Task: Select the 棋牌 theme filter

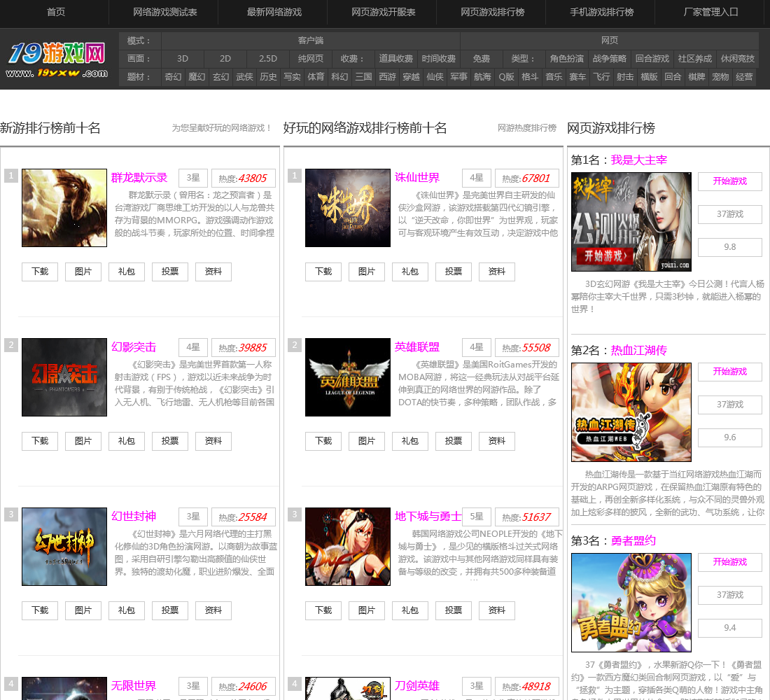Action: pyautogui.click(x=696, y=77)
